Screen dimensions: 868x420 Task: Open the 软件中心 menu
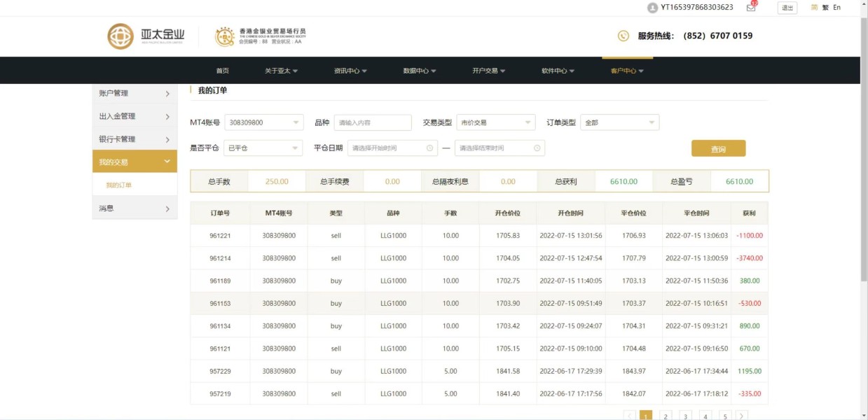[558, 71]
